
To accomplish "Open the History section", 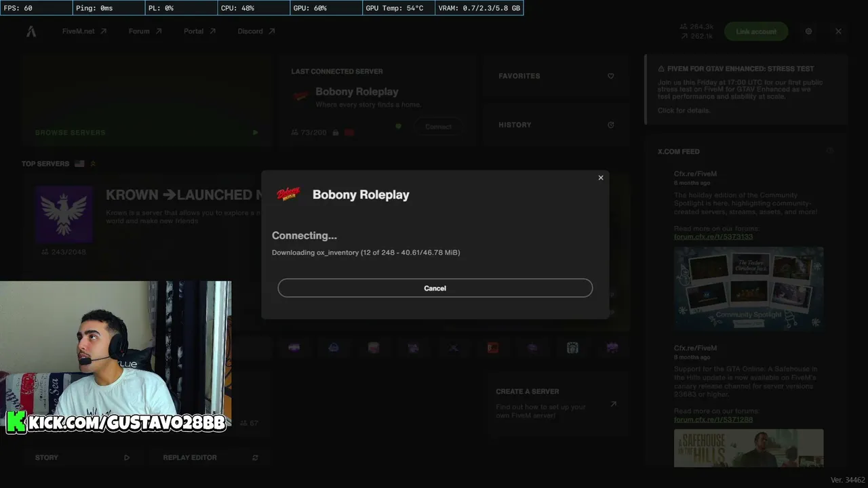I will 556,125.
